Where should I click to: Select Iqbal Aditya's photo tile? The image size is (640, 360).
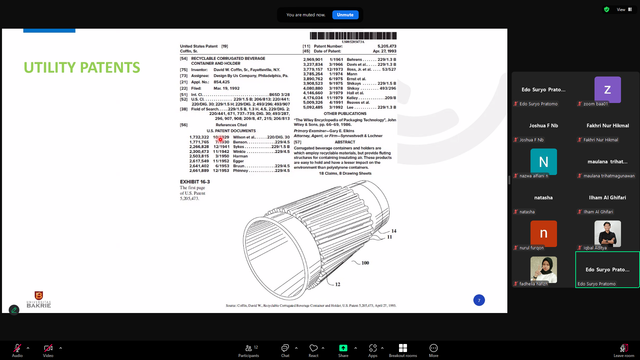click(607, 233)
